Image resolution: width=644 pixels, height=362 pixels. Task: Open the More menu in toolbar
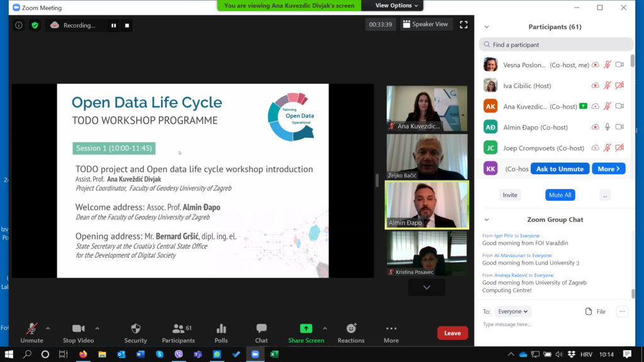coord(391,329)
